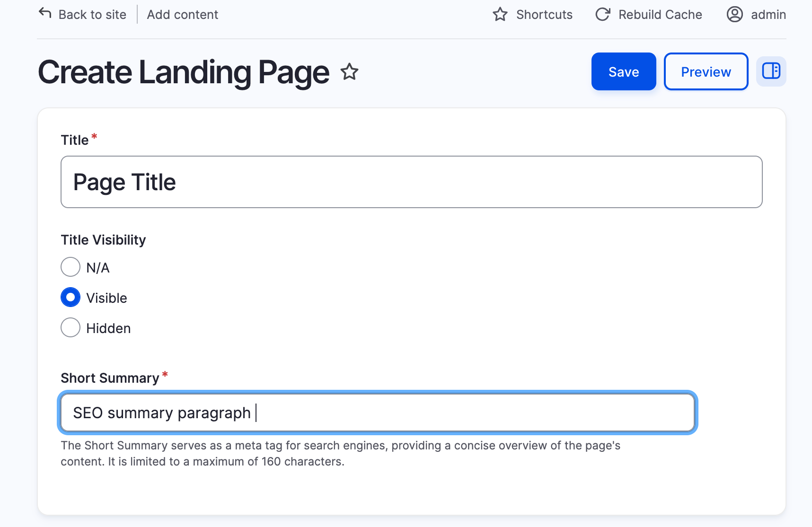Click into the Short Summary field
Image resolution: width=812 pixels, height=527 pixels.
(378, 413)
